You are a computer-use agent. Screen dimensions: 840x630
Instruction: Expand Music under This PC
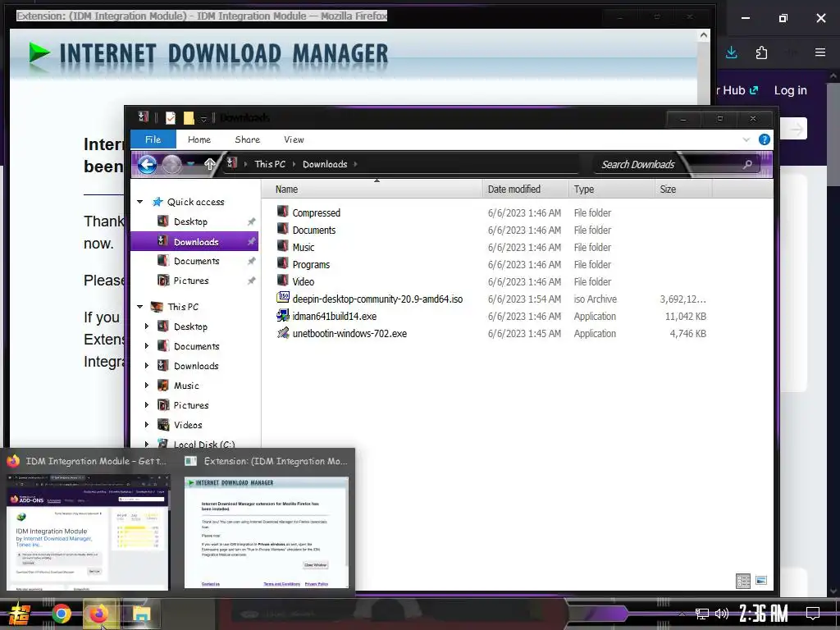click(147, 386)
